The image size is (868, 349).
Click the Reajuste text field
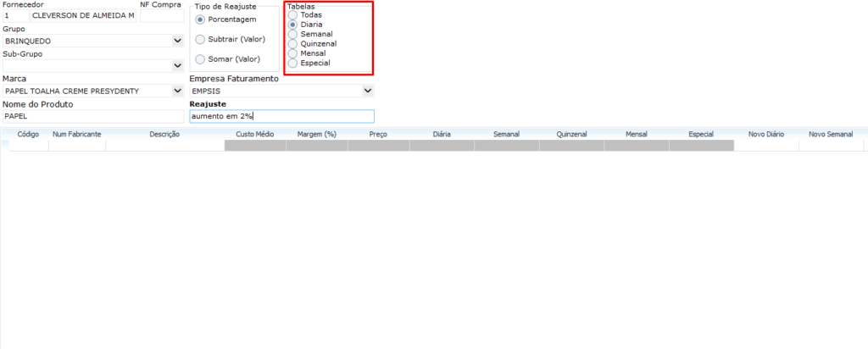tap(281, 116)
